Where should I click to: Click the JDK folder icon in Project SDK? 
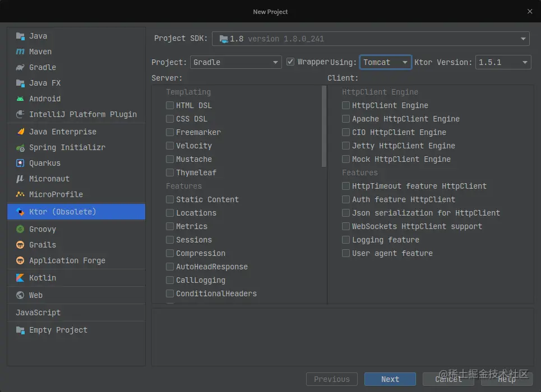point(224,39)
